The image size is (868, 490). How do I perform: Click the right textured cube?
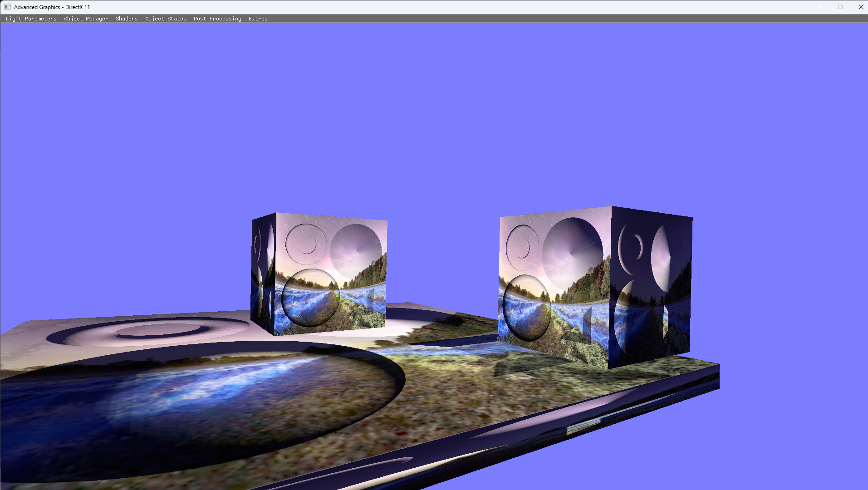click(x=595, y=287)
